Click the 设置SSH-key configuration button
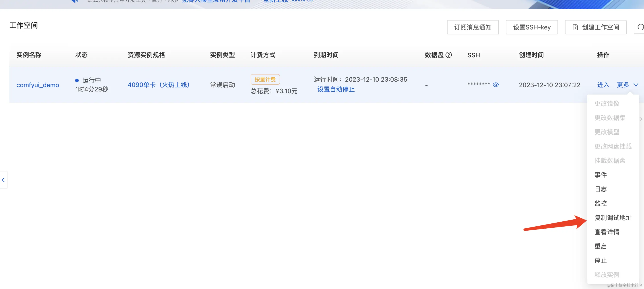Viewport: 644px width, 289px height. [532, 27]
